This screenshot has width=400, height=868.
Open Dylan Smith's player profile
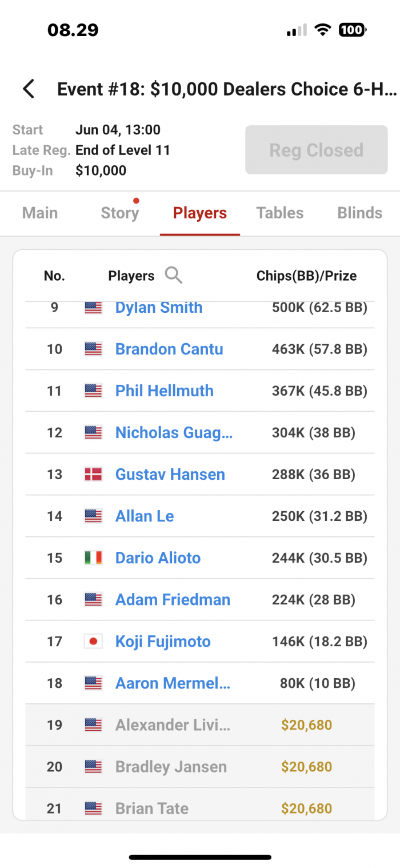pos(159,307)
